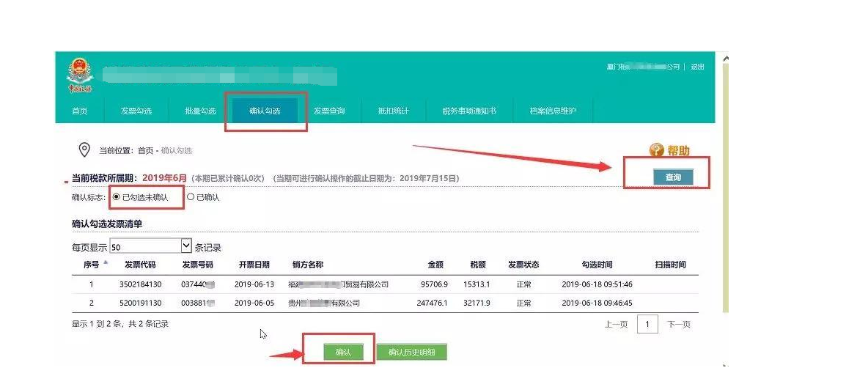868x376 pixels.
Task: Click the orange help question-mark icon
Action: (x=656, y=150)
